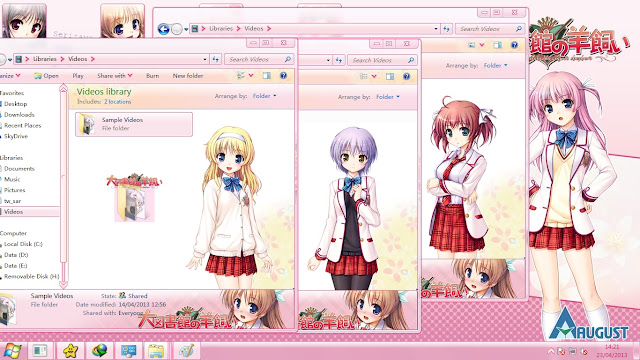The image size is (640, 360).
Task: Go back in the rear Videos window
Action: coord(164,29)
